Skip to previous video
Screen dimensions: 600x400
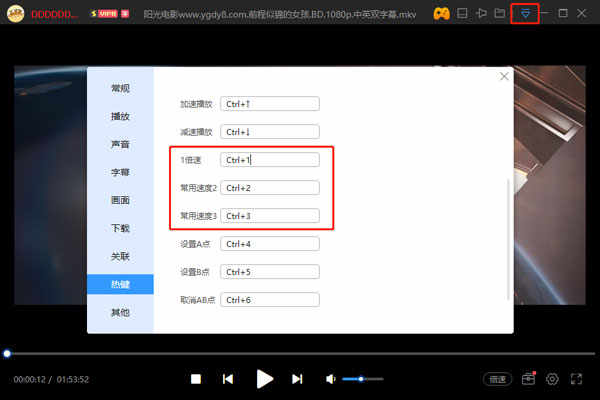pyautogui.click(x=228, y=379)
